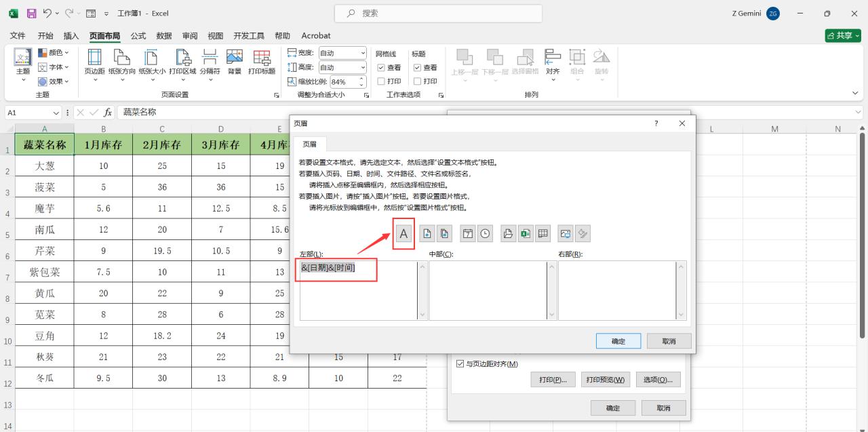Select the 2月库存 header cell

(x=162, y=144)
